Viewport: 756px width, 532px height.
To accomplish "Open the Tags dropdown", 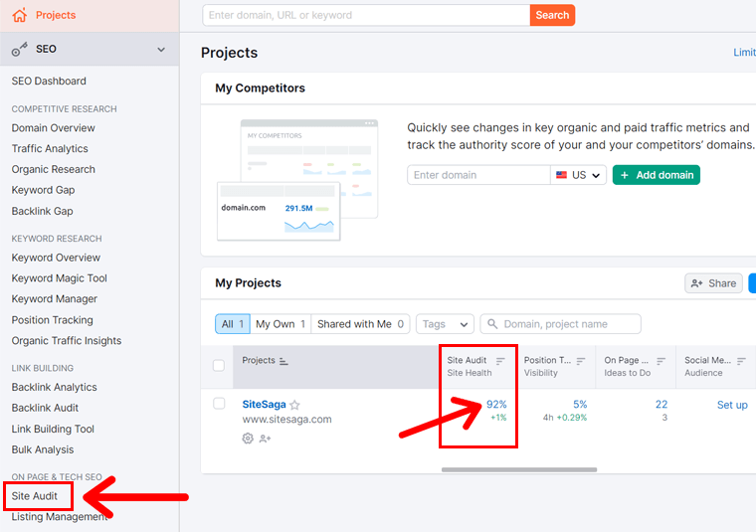I will coord(445,324).
